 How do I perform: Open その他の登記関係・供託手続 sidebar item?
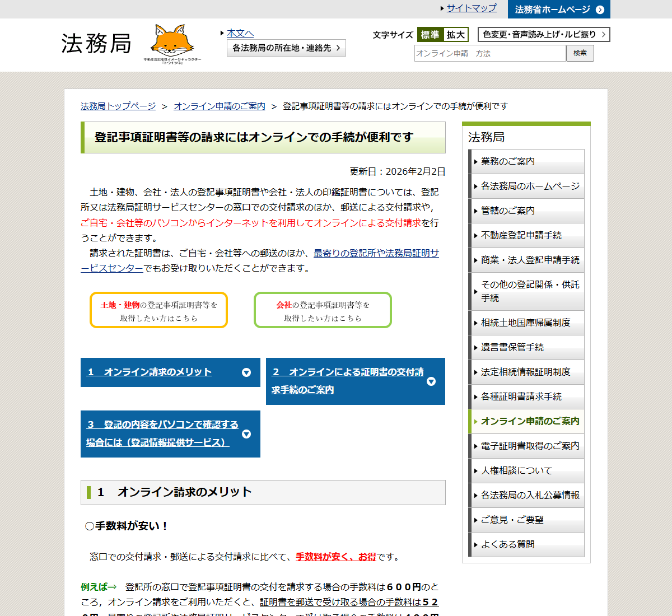(526, 291)
